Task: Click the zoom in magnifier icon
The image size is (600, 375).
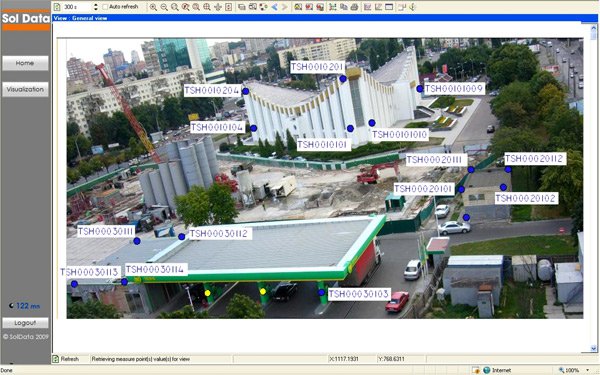Action: 153,7
